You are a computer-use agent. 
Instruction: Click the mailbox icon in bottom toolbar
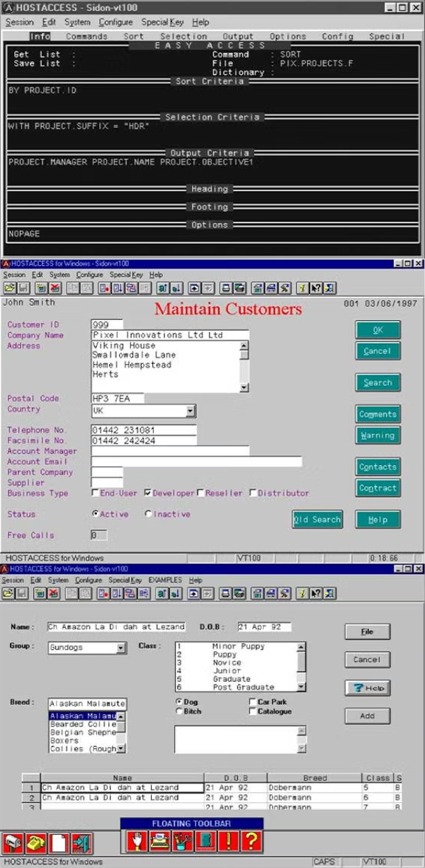(x=13, y=843)
